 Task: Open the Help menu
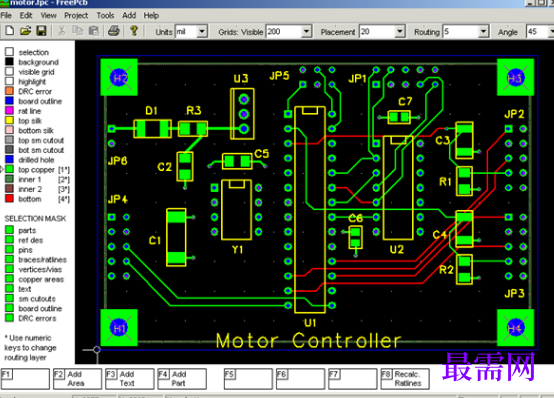[x=151, y=16]
